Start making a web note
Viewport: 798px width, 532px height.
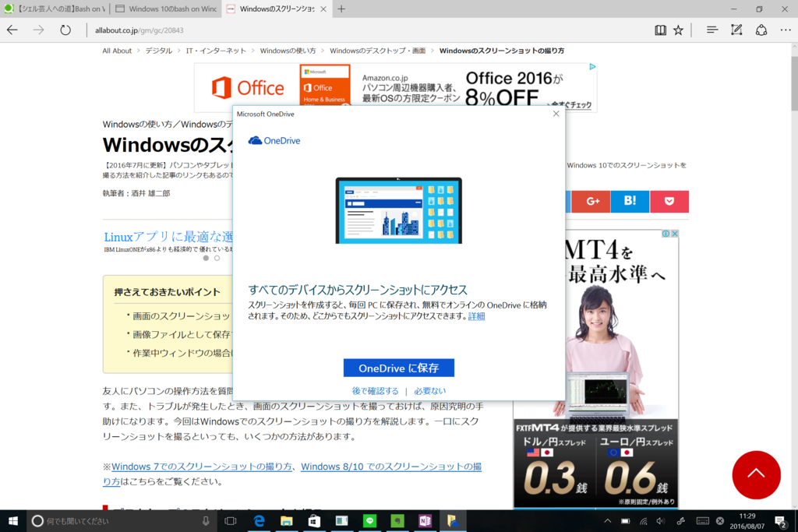(x=736, y=30)
